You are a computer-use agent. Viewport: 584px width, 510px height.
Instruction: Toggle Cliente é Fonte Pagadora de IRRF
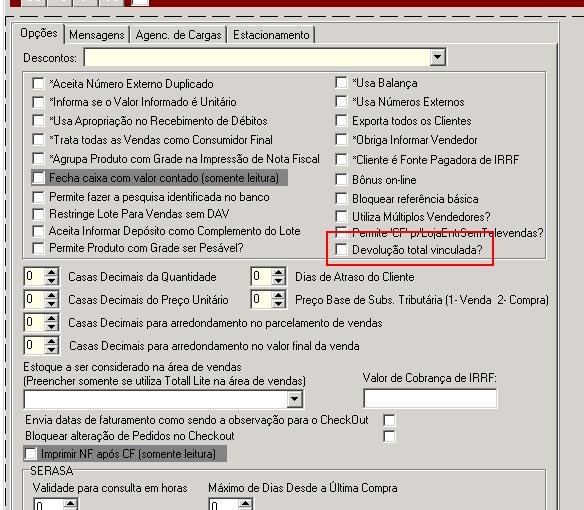pos(341,160)
